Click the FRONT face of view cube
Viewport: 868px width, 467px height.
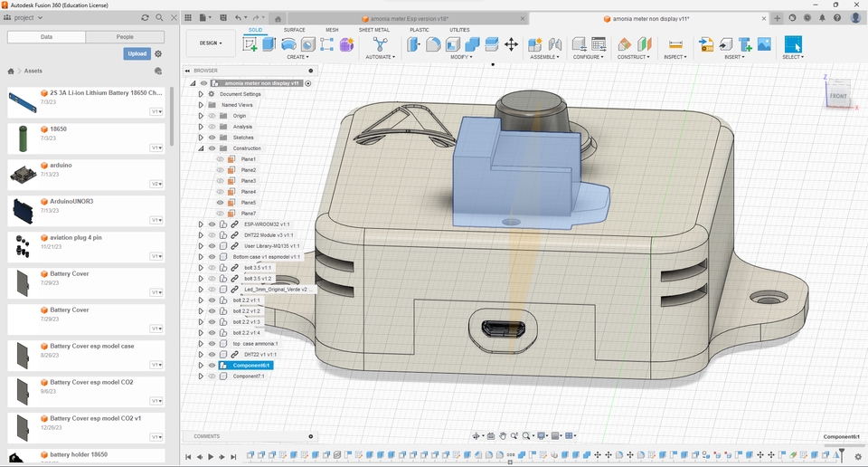click(x=837, y=95)
